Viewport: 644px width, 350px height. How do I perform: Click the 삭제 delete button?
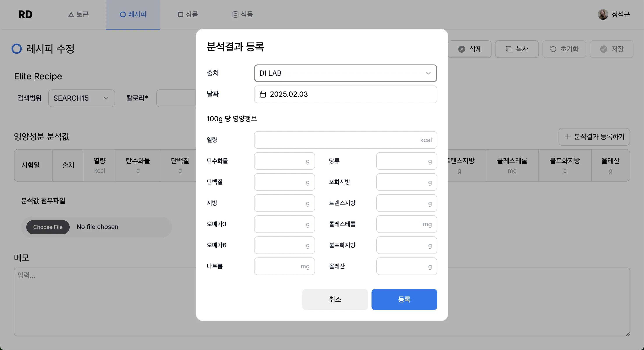point(470,49)
